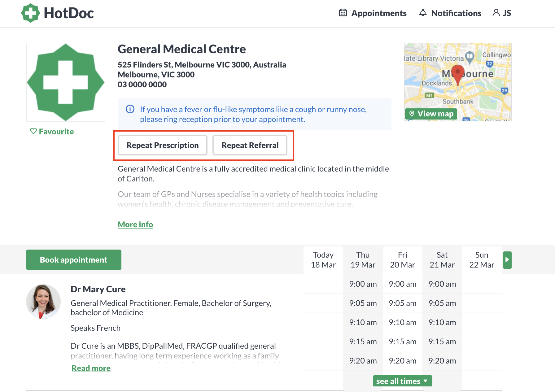Click the info icon in flu notice
The image size is (555, 392).
point(130,109)
